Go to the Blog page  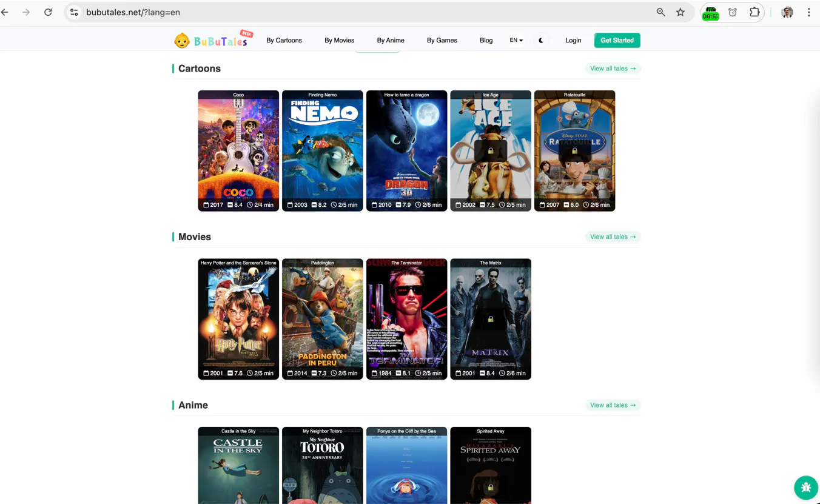486,41
